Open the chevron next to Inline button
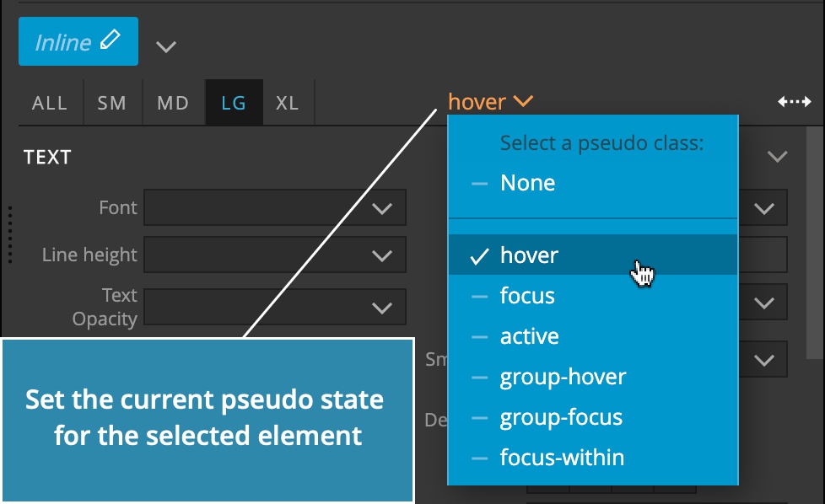 [x=165, y=46]
